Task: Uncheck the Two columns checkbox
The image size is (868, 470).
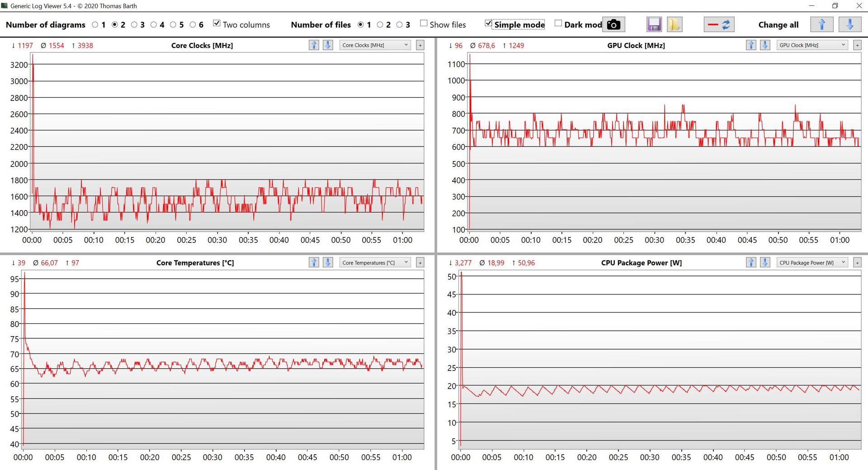Action: tap(217, 24)
